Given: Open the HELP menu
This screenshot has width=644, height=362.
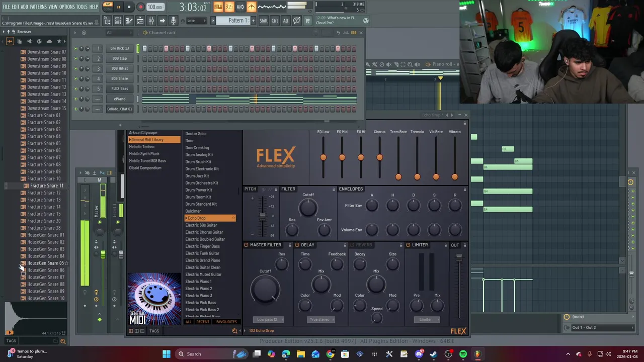Looking at the screenshot, I should point(94,7).
